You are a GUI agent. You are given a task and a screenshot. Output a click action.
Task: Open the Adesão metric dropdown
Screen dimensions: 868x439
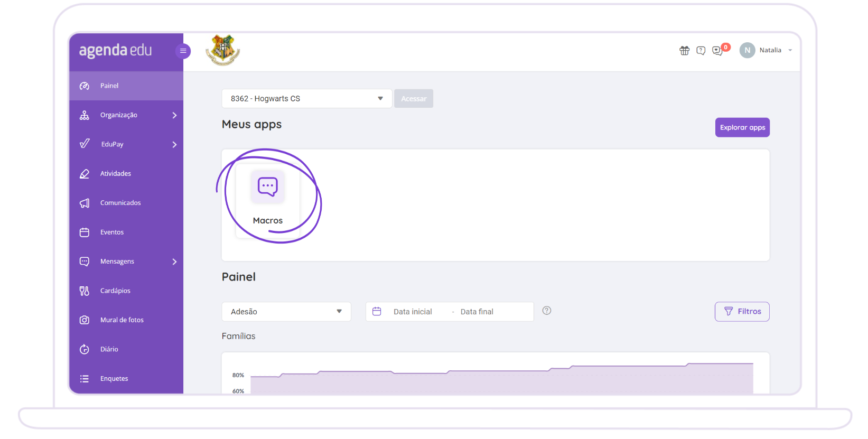286,312
